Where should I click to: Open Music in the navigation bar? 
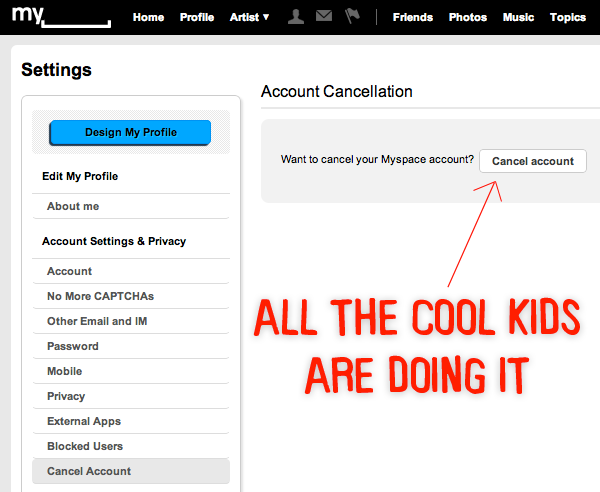click(518, 17)
